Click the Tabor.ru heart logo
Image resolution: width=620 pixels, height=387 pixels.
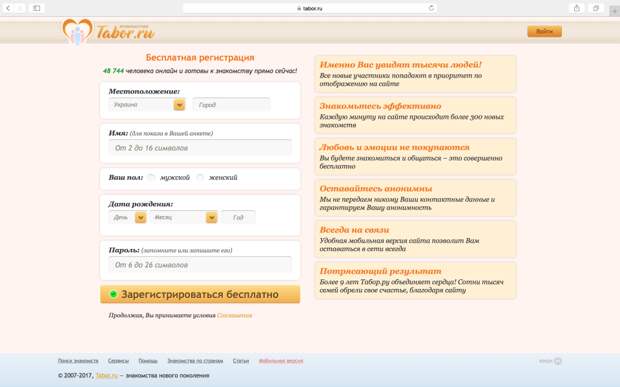pyautogui.click(x=78, y=31)
